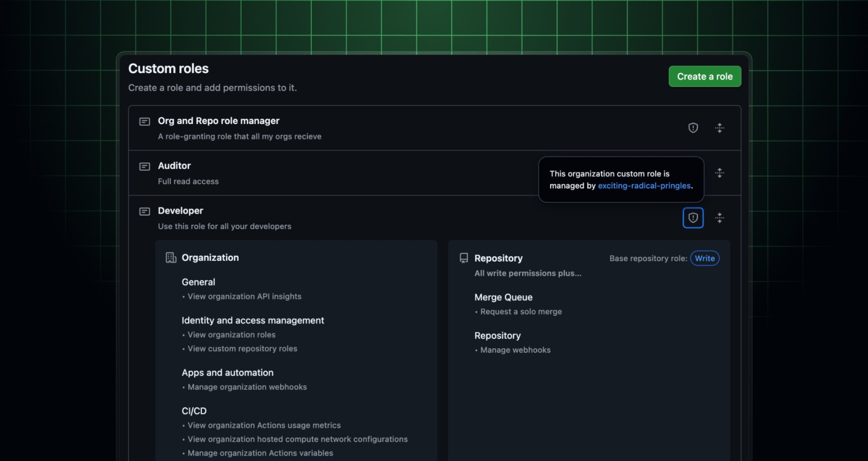
Task: Click the Auditor role name
Action: pos(174,166)
